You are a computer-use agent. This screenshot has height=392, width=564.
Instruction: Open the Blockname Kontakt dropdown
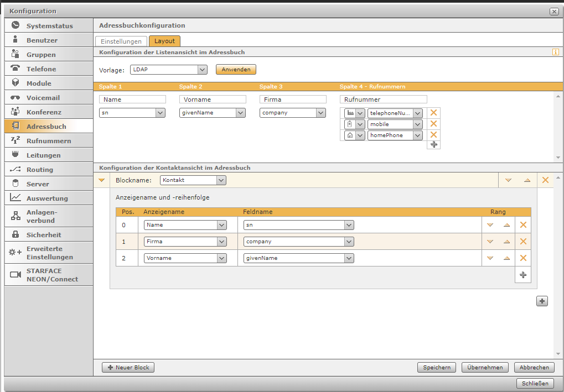pyautogui.click(x=221, y=180)
